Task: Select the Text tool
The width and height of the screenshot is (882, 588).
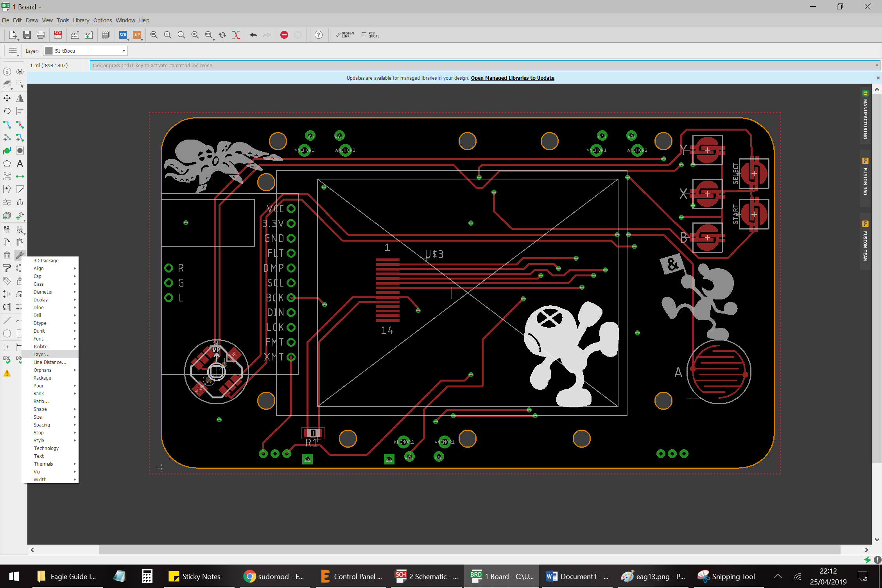Action: 20,163
